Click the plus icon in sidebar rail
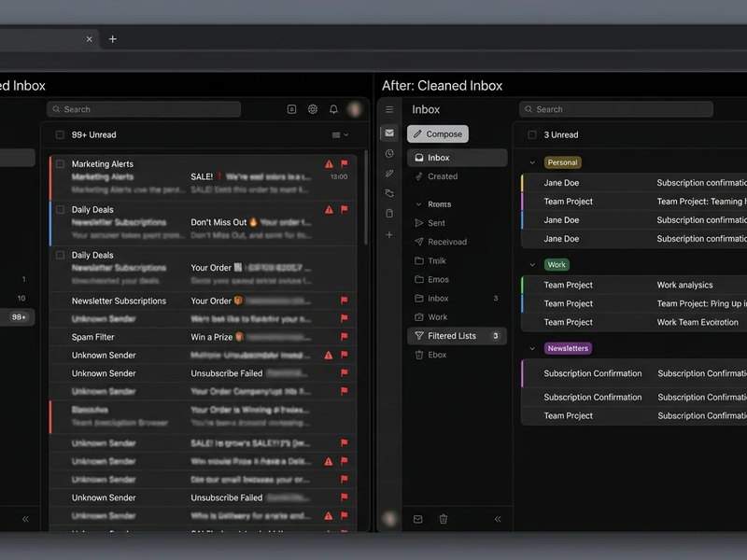The height and width of the screenshot is (560, 747). pyautogui.click(x=389, y=234)
